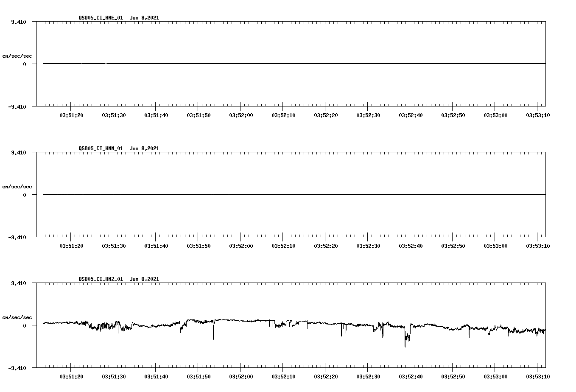
Task: Click 03:51:20 label under HNE plot
Action: pyautogui.click(x=71, y=115)
